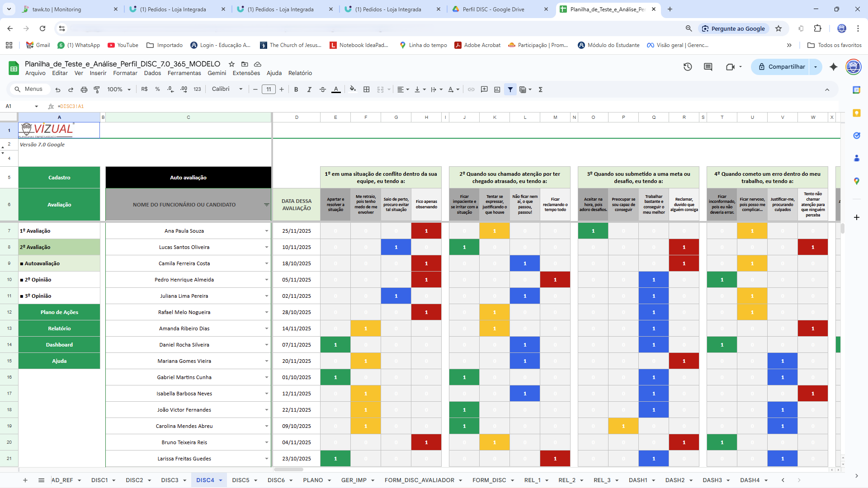The height and width of the screenshot is (488, 868).
Task: Expand the horizontal align dropdown arrow
Action: 407,89
